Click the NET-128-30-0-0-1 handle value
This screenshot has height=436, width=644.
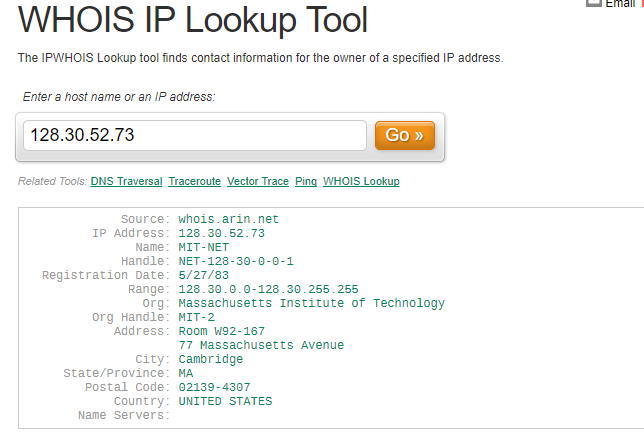point(235,261)
